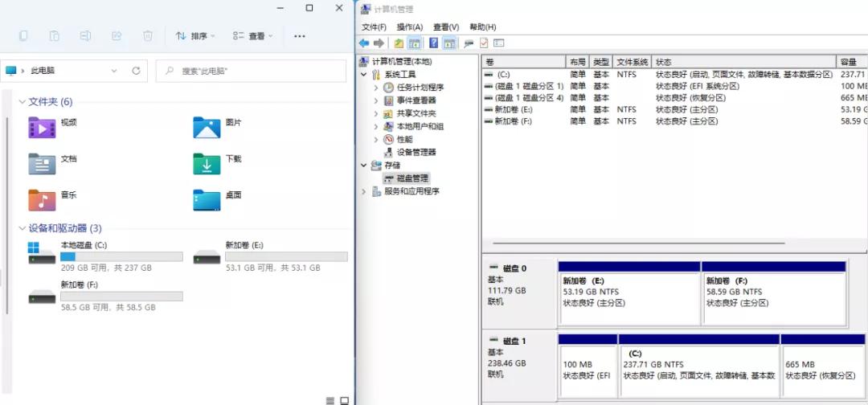Expand the 性能 tree node arrow
Viewport: 868px width, 405px height.
coord(376,140)
